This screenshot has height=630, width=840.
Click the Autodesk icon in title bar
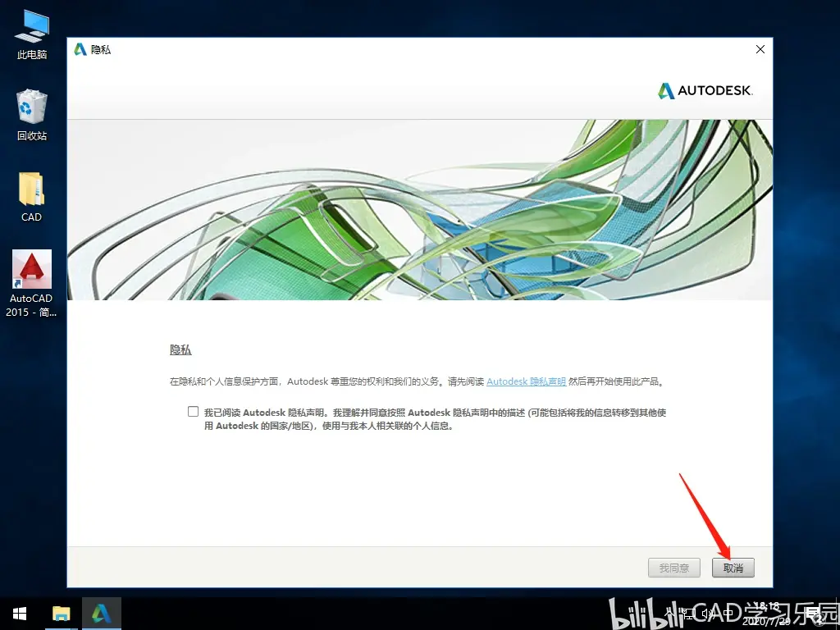pyautogui.click(x=80, y=49)
